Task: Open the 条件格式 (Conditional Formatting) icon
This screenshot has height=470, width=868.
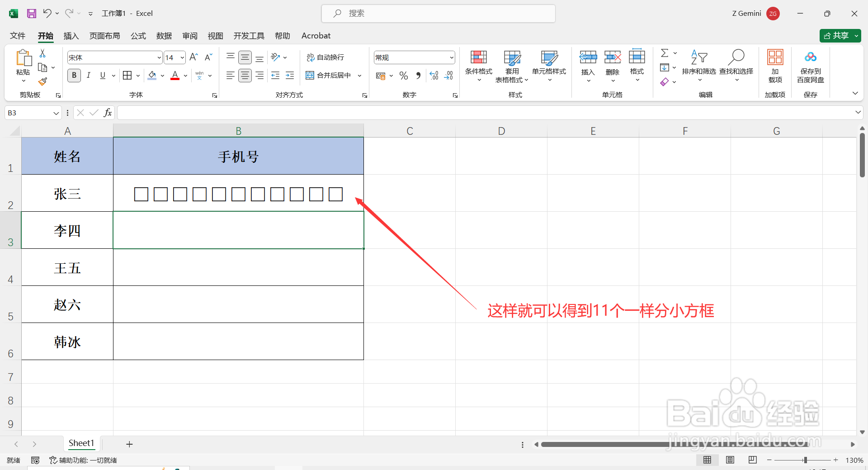Action: click(x=478, y=66)
